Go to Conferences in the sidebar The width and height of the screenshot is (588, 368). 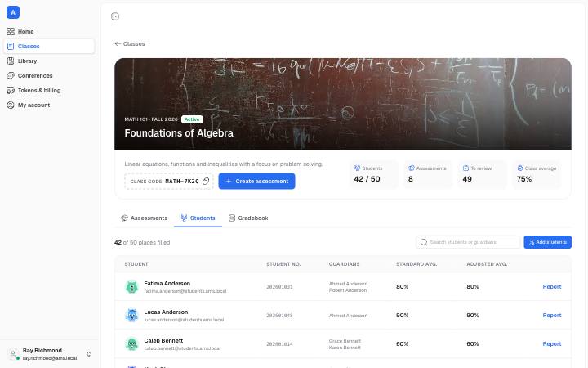(x=49, y=75)
